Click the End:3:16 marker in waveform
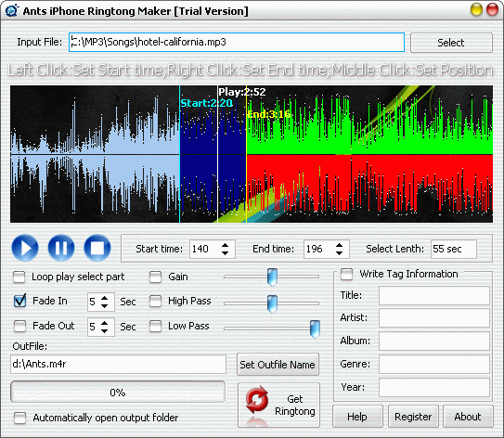504x438 pixels. coord(269,114)
